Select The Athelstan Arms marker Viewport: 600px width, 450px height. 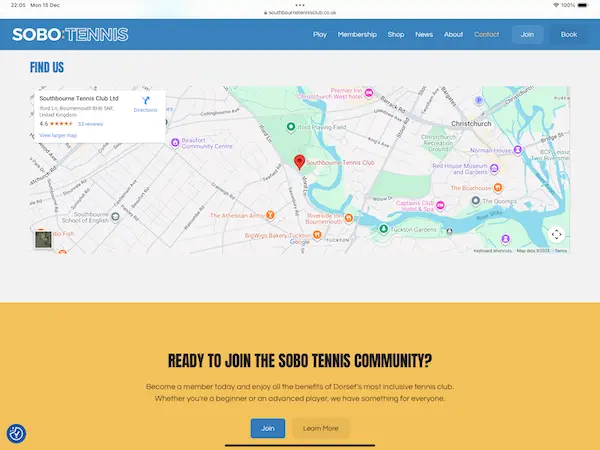pos(270,215)
